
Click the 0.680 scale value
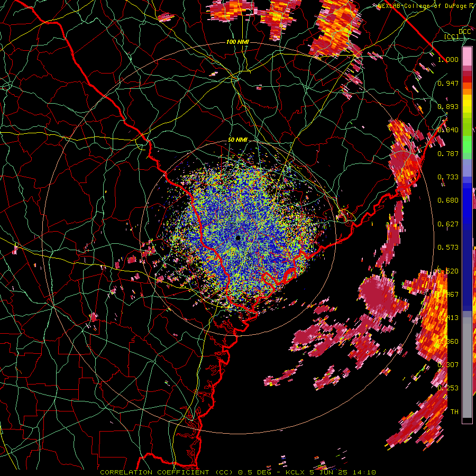click(x=448, y=200)
